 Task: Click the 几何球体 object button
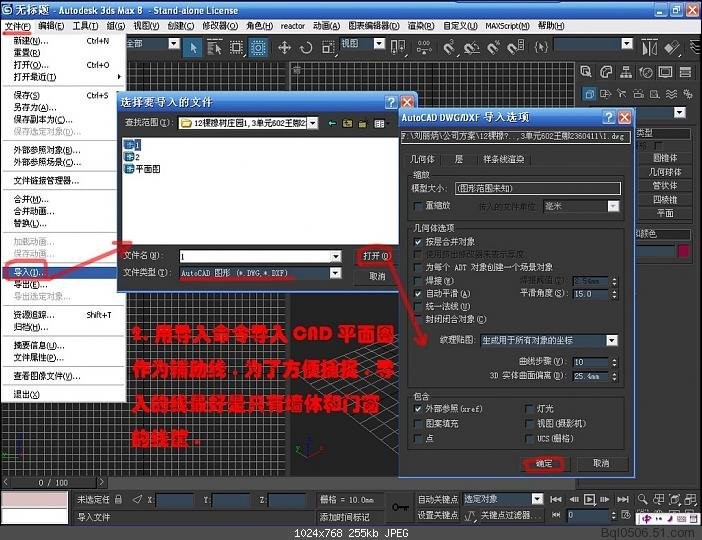[x=664, y=172]
